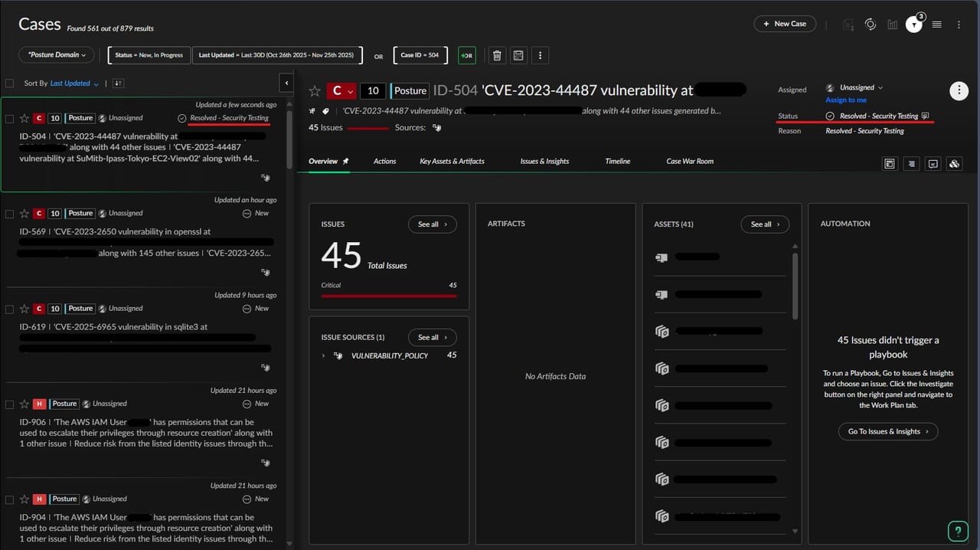Open the Posture Domain dropdown
This screenshot has width=980, height=550.
[57, 55]
